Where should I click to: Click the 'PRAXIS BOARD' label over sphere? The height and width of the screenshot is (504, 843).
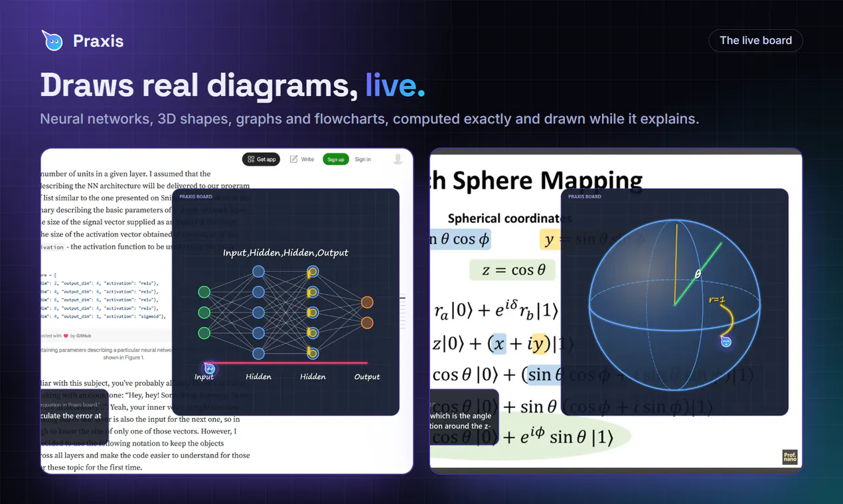click(585, 196)
